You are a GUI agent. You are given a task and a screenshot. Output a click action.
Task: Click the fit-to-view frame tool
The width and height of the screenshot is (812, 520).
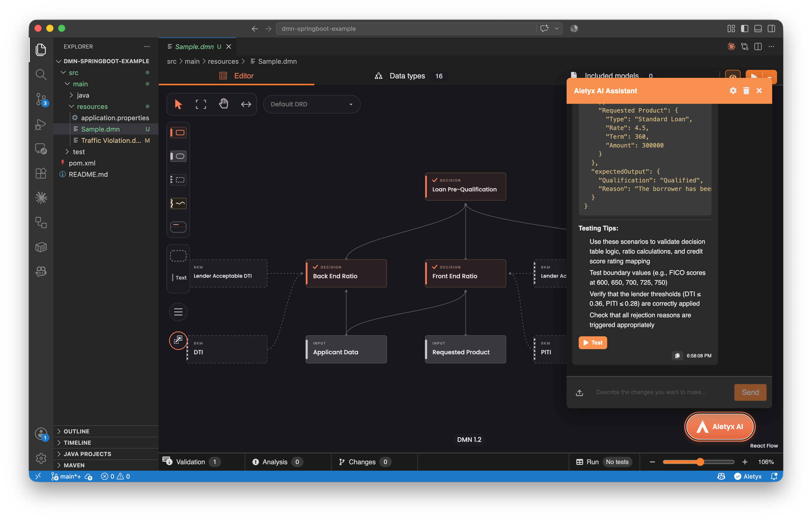[x=201, y=104]
